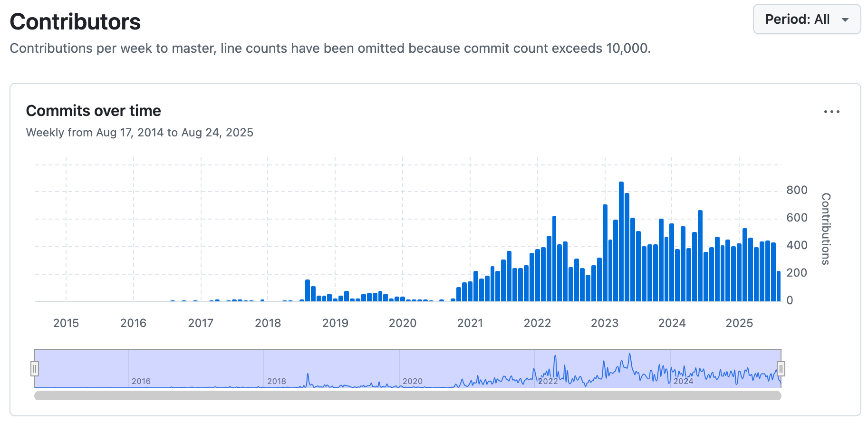
Task: Click the Commits over time heading
Action: (x=94, y=111)
